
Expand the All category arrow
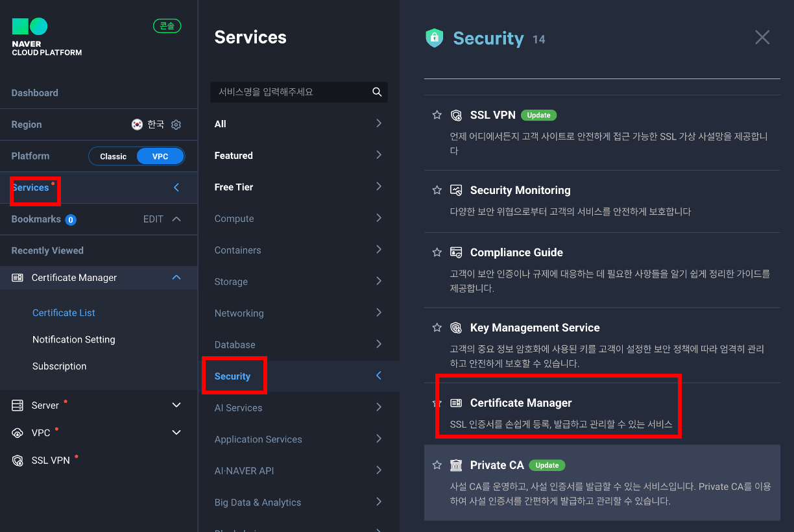pos(379,123)
